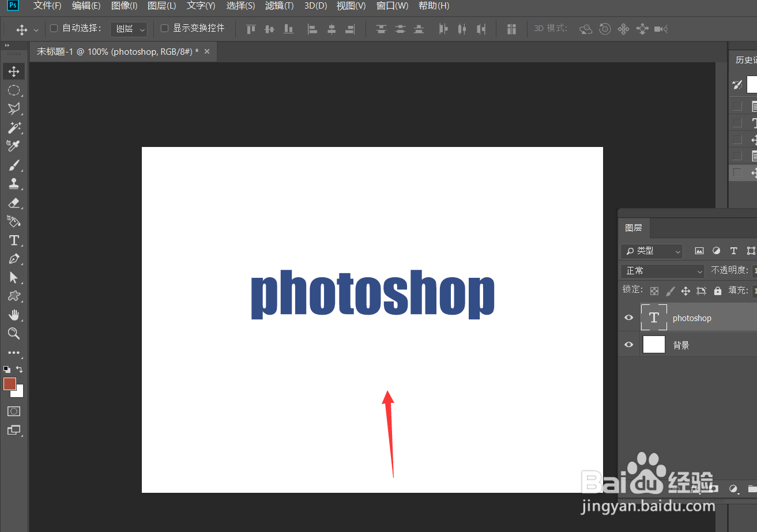Swap foreground and background colors
Screen dimensions: 757x532
19,369
